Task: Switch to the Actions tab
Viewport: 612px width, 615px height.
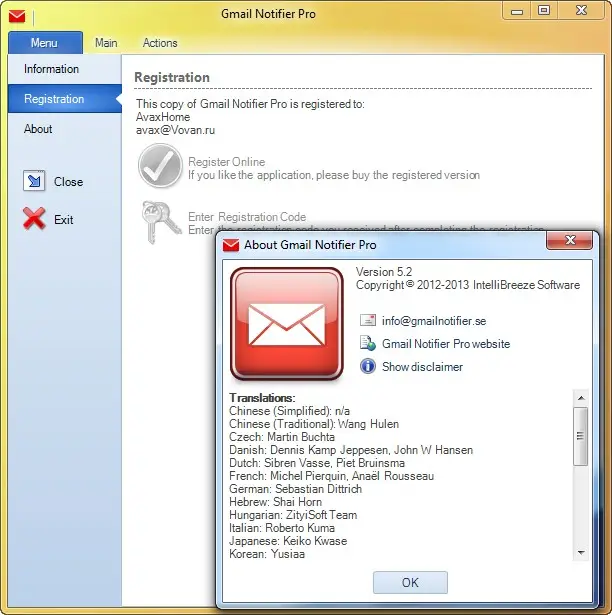Action: coord(160,43)
